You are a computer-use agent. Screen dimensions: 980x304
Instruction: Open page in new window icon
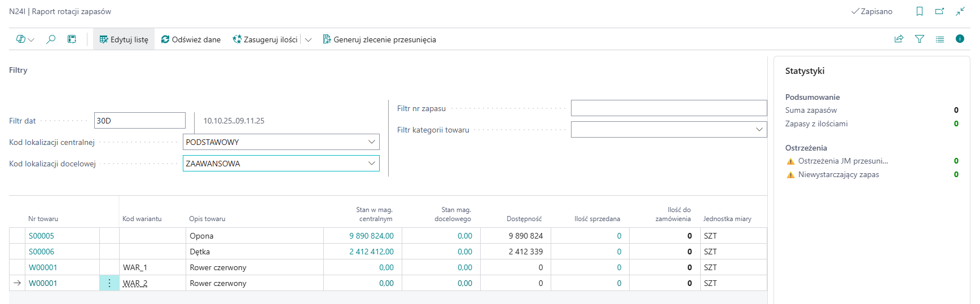939,11
